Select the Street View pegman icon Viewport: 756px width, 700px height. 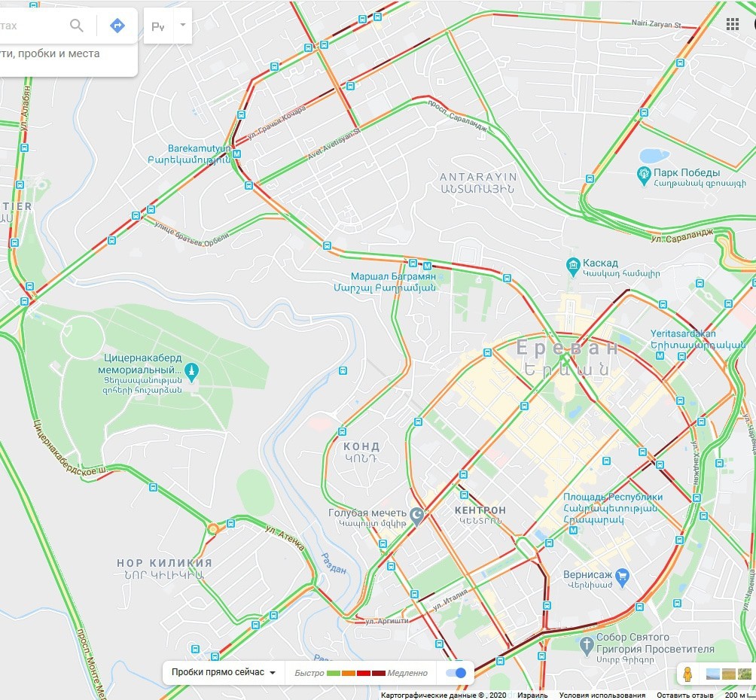(687, 673)
